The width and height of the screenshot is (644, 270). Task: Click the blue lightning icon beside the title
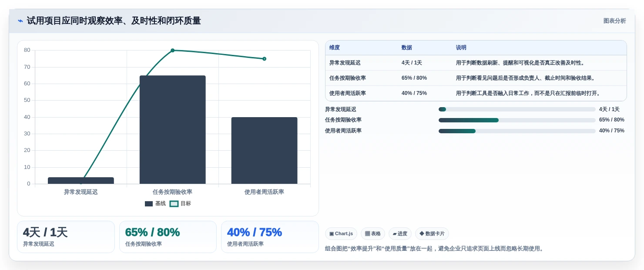click(x=20, y=21)
